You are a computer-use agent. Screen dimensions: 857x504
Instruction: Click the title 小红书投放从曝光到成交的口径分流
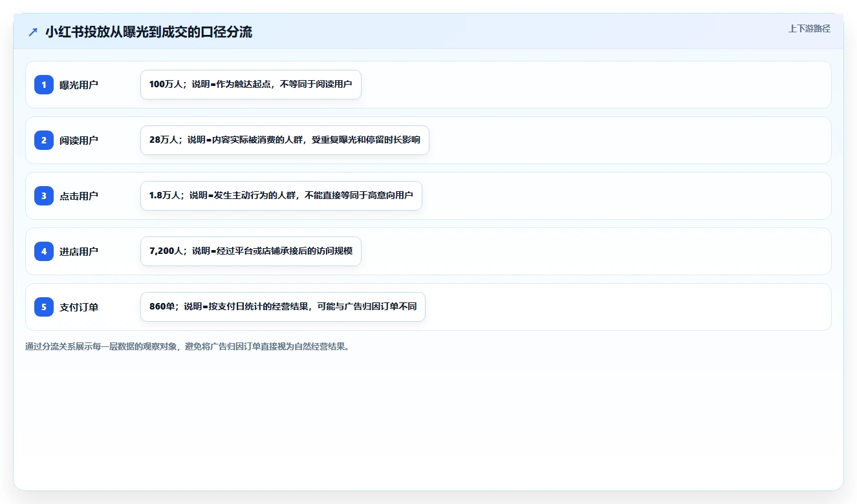(149, 32)
